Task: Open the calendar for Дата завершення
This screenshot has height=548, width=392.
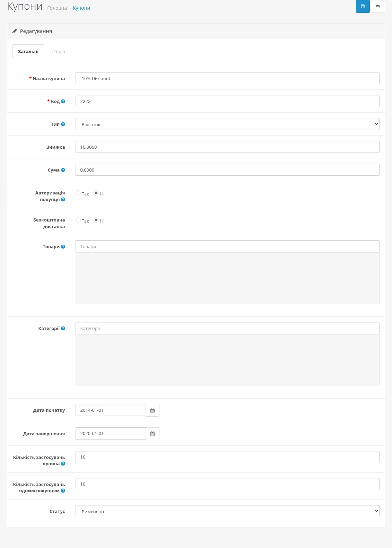Action: 153,434
